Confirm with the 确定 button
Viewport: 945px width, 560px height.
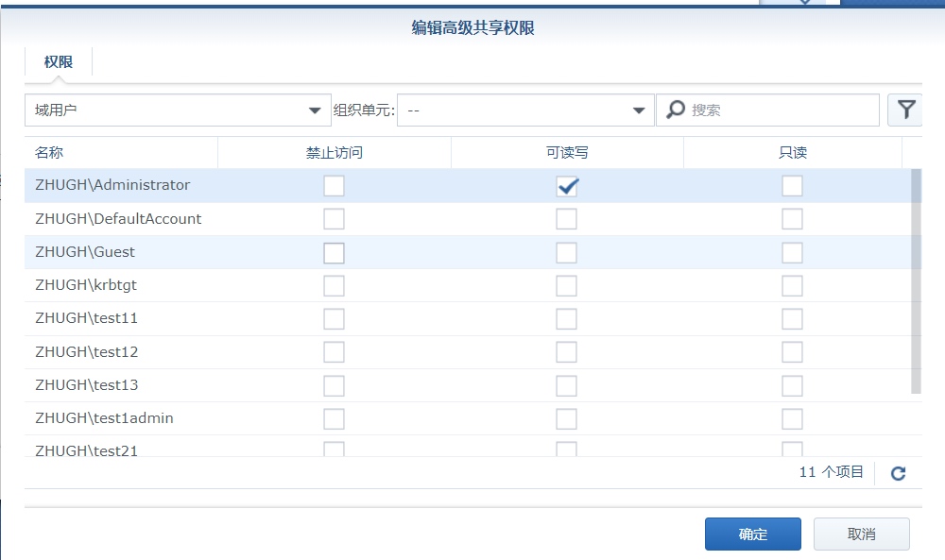pos(753,535)
